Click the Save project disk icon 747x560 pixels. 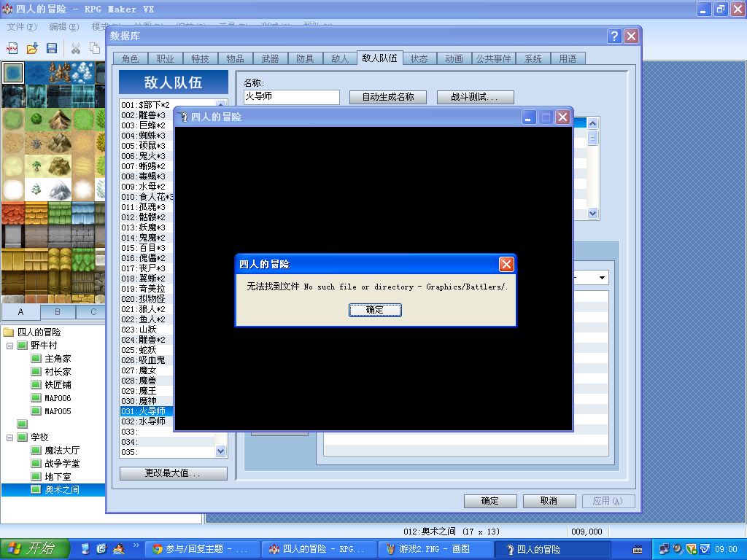52,49
